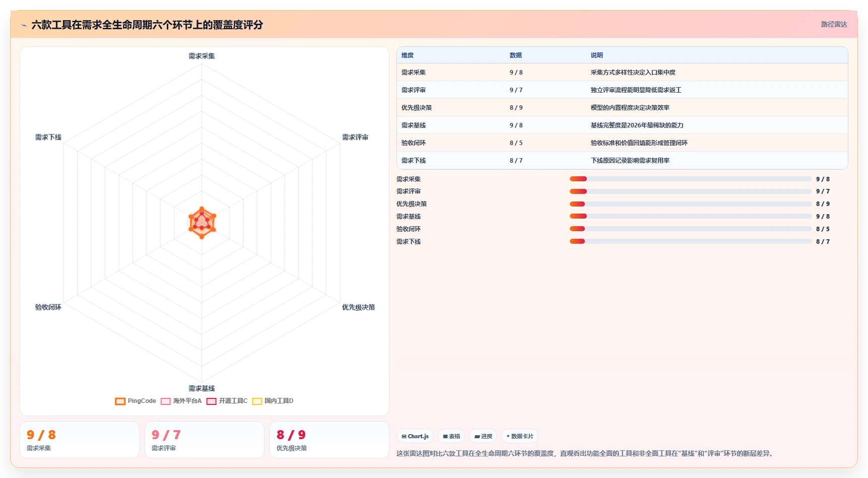Image resolution: width=868 pixels, height=478 pixels.
Task: Click the 说明 table column header
Action: (596, 55)
